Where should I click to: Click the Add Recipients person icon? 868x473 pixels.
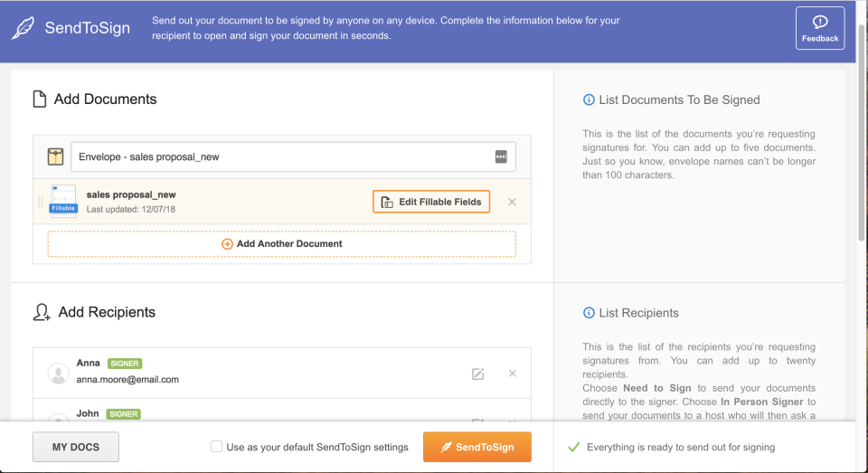tap(42, 312)
